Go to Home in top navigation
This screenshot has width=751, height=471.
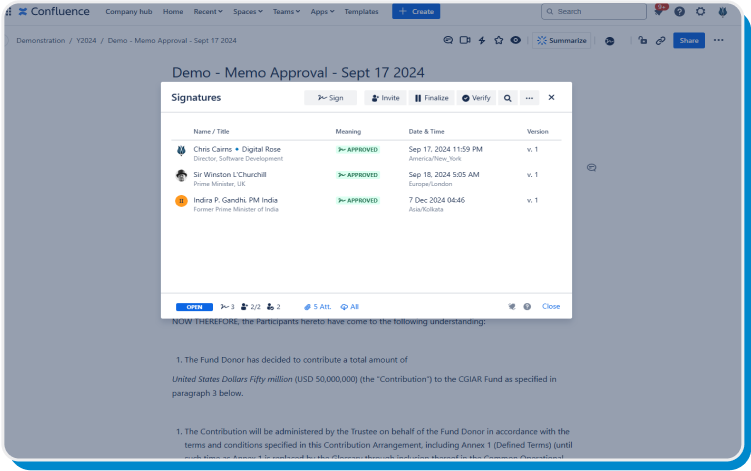(x=173, y=11)
